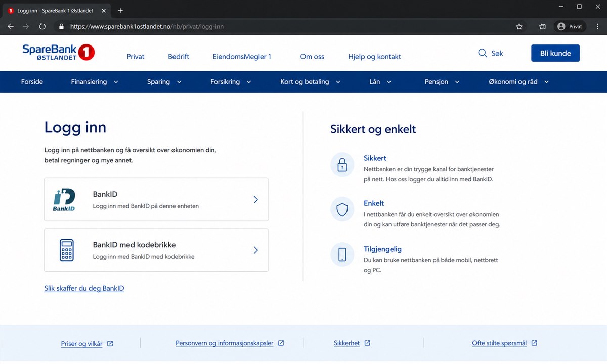Viewport: 607px width, 364px height.
Task: Click the Sikkert og enkelt heading
Action: (x=373, y=129)
